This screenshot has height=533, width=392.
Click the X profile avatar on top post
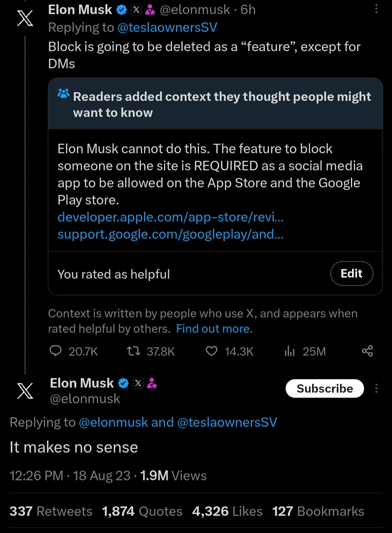24,19
